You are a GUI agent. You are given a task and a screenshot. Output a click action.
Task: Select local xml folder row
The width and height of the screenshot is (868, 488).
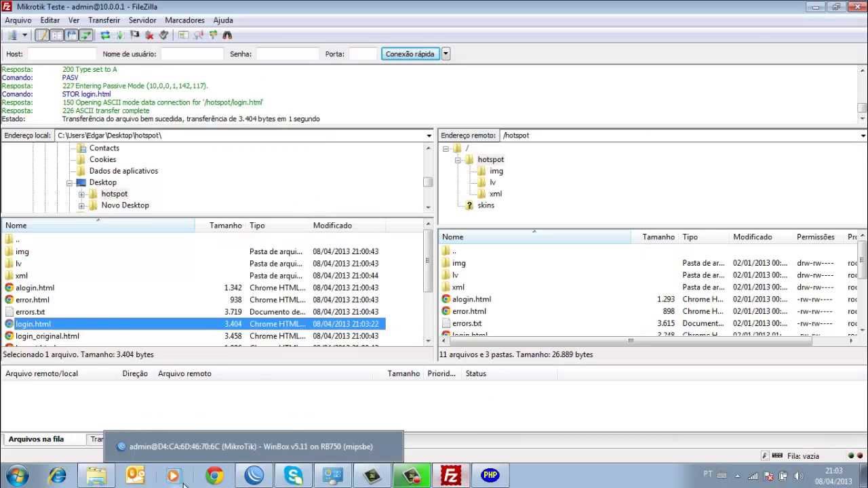pos(194,276)
